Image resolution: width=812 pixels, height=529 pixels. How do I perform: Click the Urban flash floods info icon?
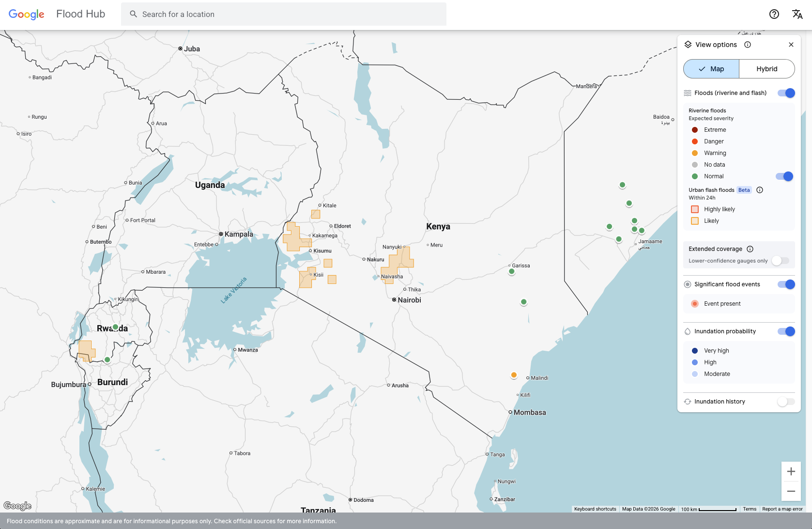tap(760, 190)
